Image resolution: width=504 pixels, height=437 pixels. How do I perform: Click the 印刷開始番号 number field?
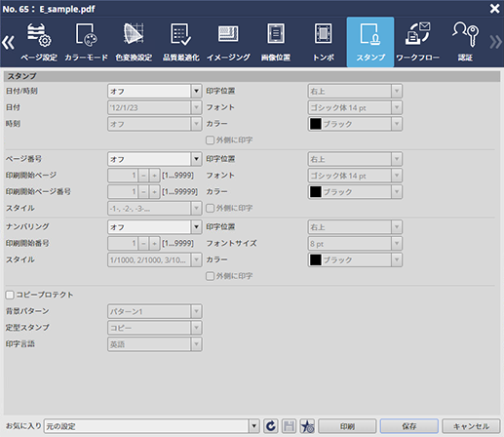pos(123,244)
